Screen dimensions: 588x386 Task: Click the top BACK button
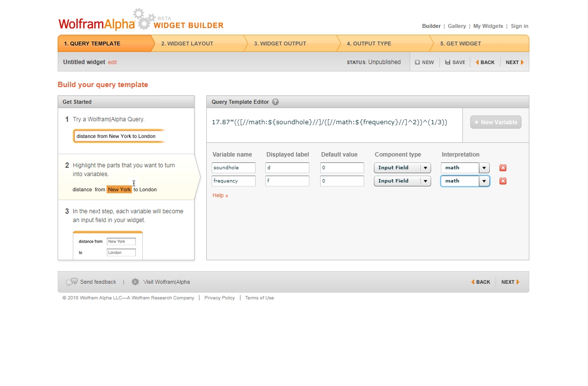pyautogui.click(x=485, y=62)
